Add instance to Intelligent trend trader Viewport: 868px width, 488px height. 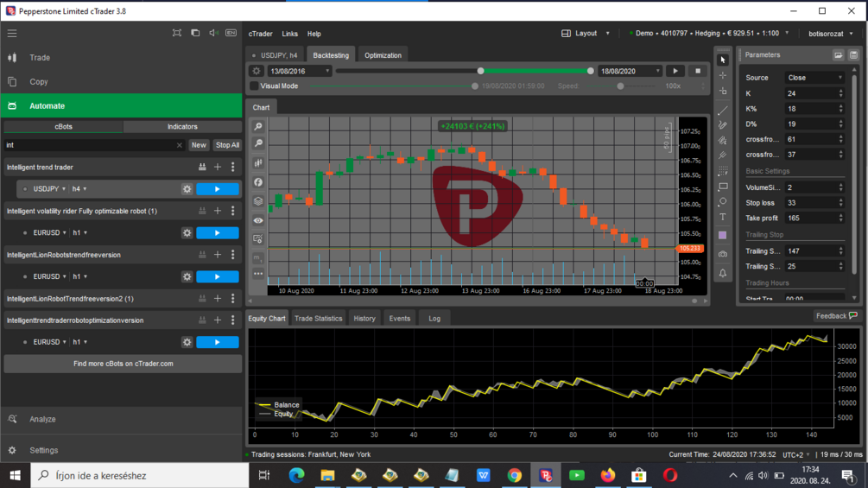coord(218,167)
